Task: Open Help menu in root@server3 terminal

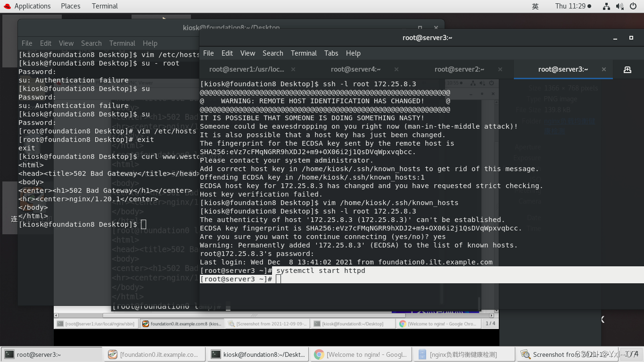Action: (353, 53)
